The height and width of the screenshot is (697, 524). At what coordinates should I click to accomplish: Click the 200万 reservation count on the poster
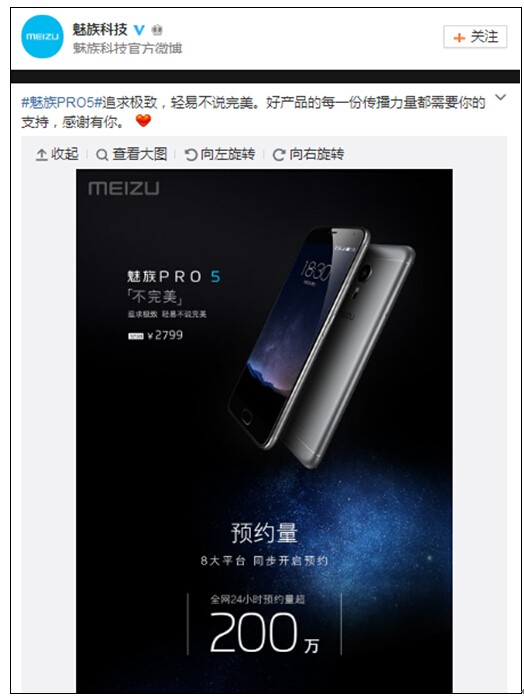pos(264,632)
